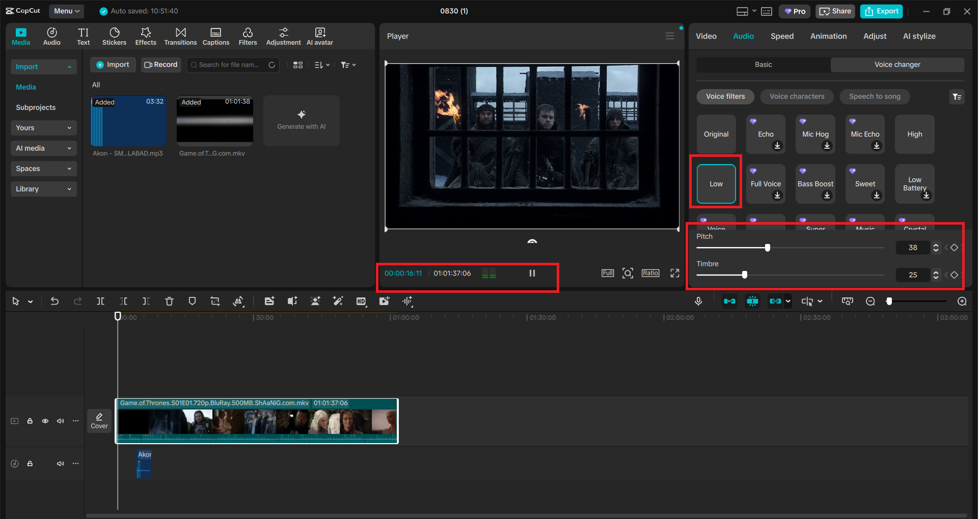Click the Record button

coord(161,65)
